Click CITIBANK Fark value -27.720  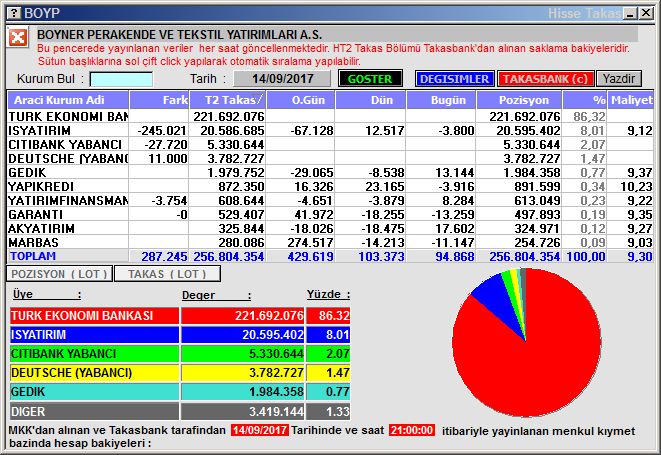click(x=166, y=145)
